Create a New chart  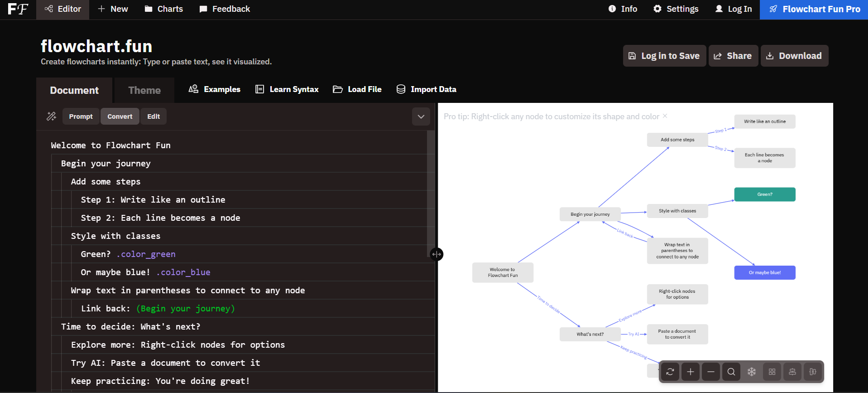pos(113,9)
